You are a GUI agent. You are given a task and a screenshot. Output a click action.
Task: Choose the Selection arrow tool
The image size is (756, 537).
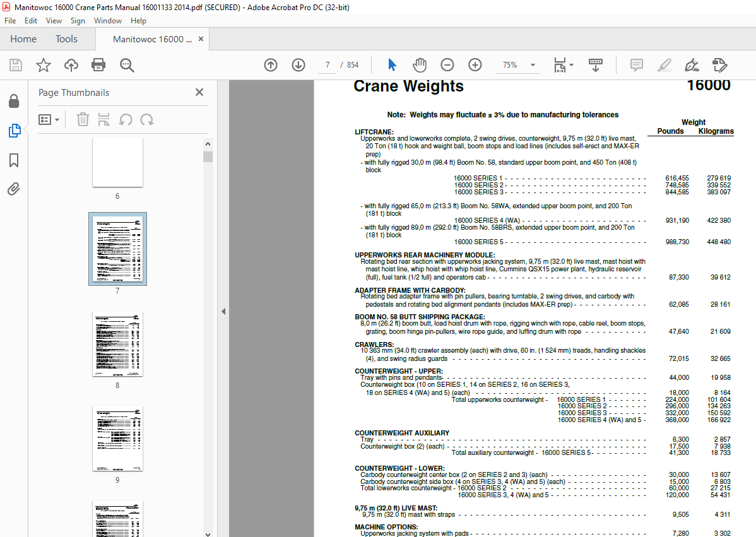[x=392, y=64]
